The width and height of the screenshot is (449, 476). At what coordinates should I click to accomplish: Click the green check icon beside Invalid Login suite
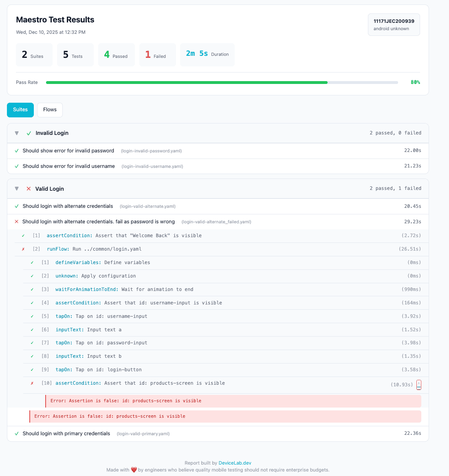[x=29, y=133]
